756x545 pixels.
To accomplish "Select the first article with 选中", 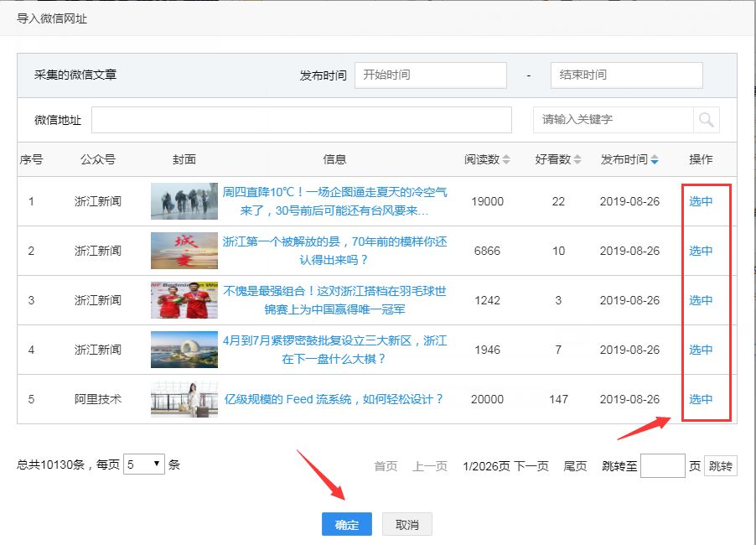I will click(x=701, y=201).
